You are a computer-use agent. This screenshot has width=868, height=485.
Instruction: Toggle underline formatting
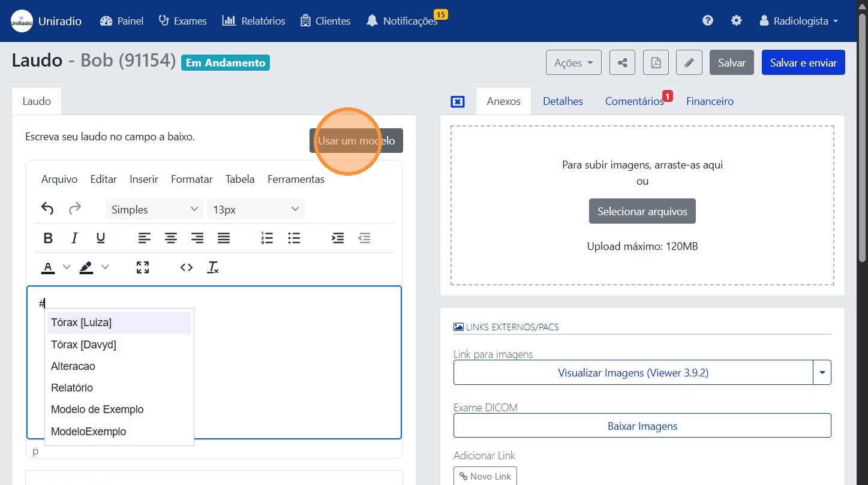101,238
